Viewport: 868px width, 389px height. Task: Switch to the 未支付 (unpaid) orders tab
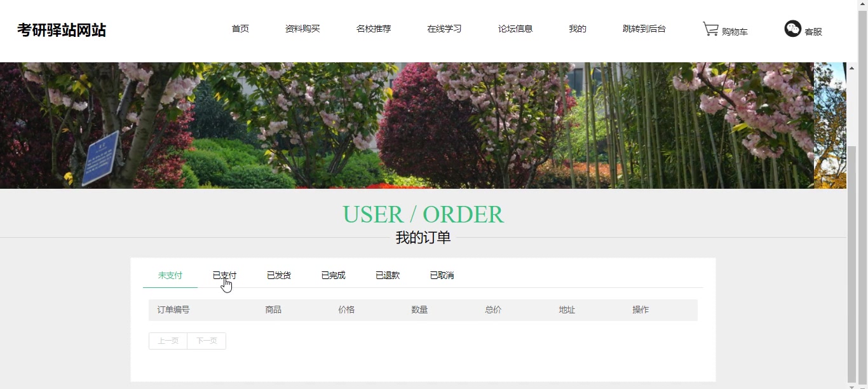coord(170,275)
